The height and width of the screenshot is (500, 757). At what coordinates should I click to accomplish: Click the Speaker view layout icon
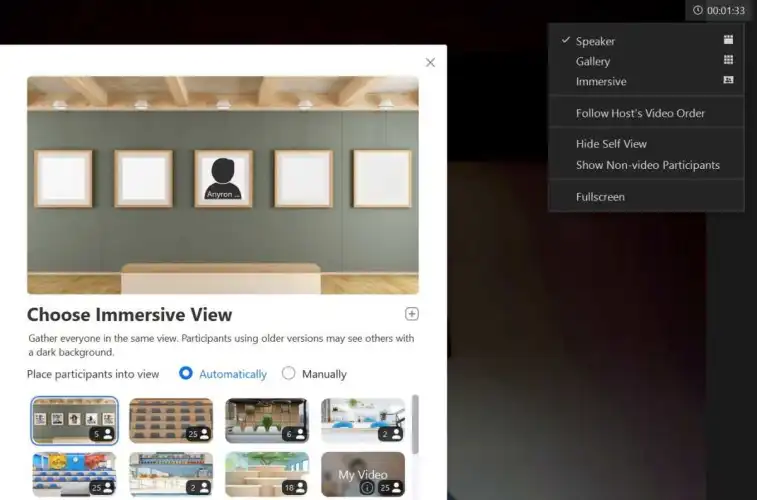tap(728, 41)
